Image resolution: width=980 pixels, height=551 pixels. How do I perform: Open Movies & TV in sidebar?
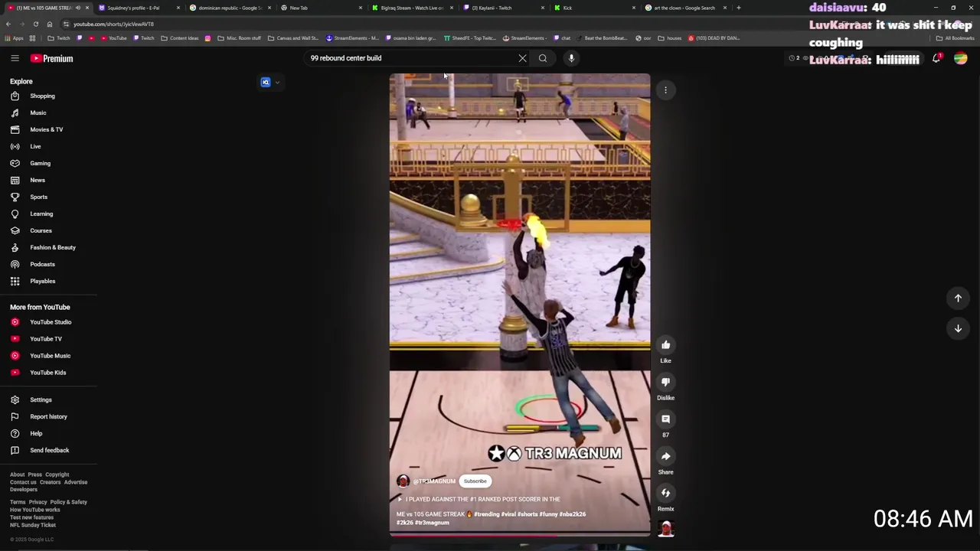(47, 129)
